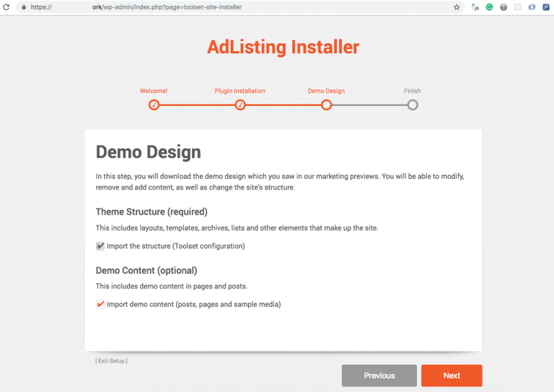This screenshot has height=392, width=554.
Task: Click the green Grammarly extension icon
Action: 489,7
